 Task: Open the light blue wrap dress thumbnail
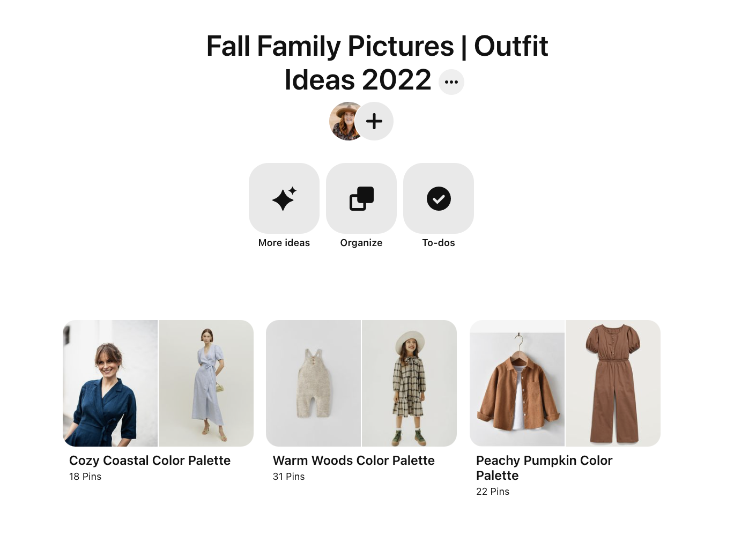pos(206,383)
